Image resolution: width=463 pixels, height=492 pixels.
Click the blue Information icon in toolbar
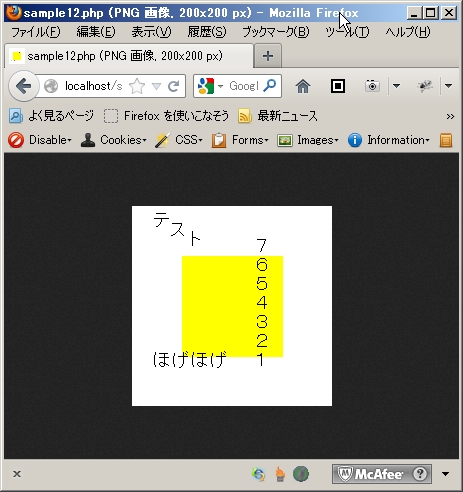[x=355, y=140]
